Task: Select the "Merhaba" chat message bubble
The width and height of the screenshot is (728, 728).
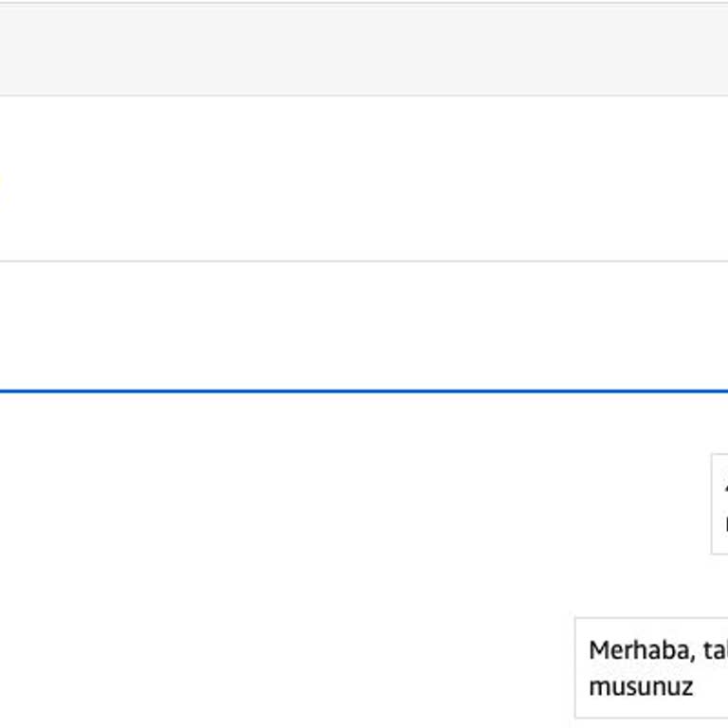Action: [651, 667]
